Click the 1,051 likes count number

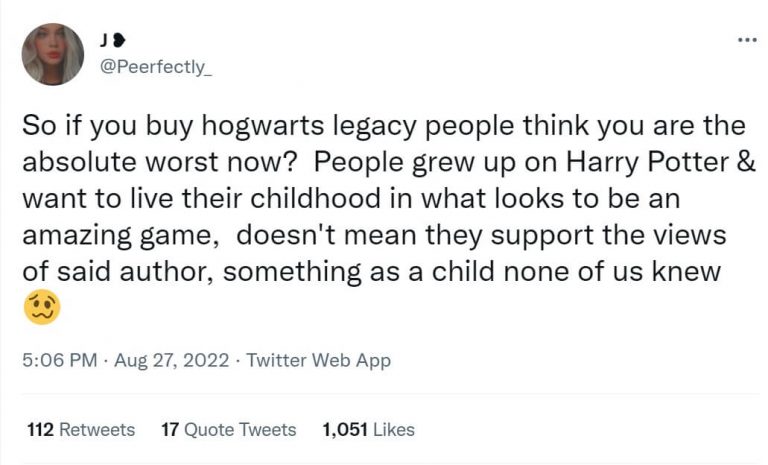(x=344, y=430)
